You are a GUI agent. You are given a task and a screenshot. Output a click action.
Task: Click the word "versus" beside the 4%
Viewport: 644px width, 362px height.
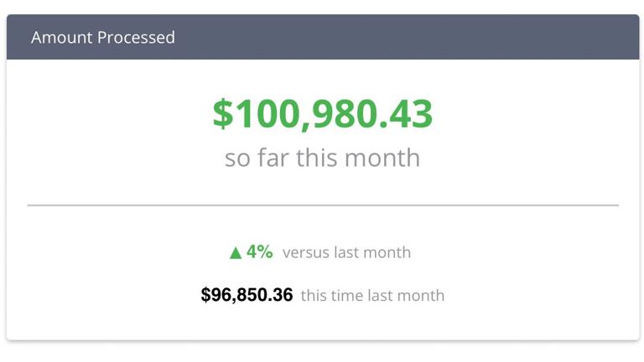tap(305, 252)
